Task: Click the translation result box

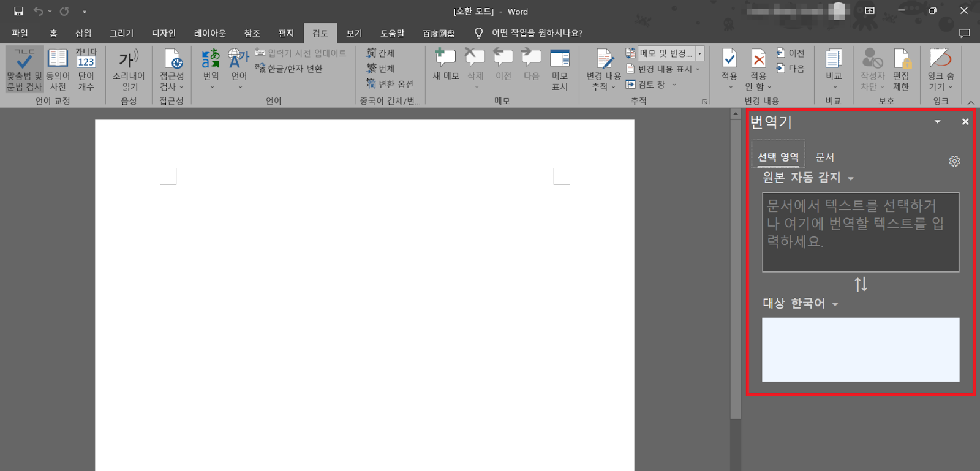Action: click(861, 349)
